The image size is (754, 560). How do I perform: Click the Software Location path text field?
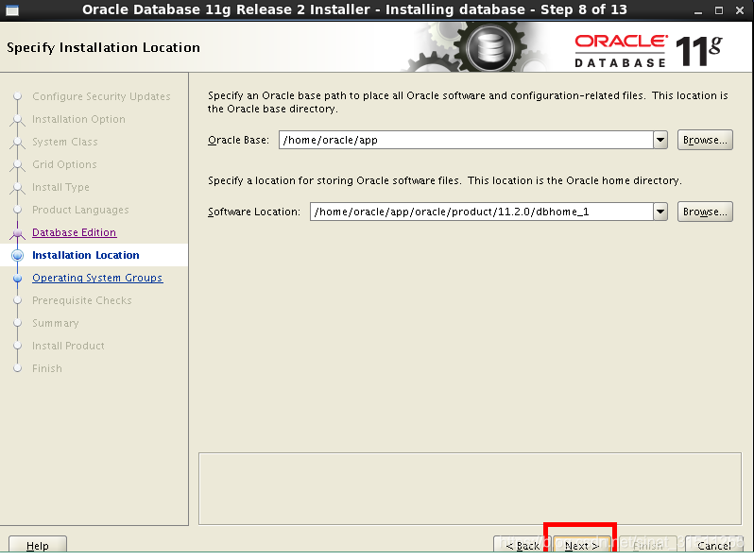tap(481, 212)
